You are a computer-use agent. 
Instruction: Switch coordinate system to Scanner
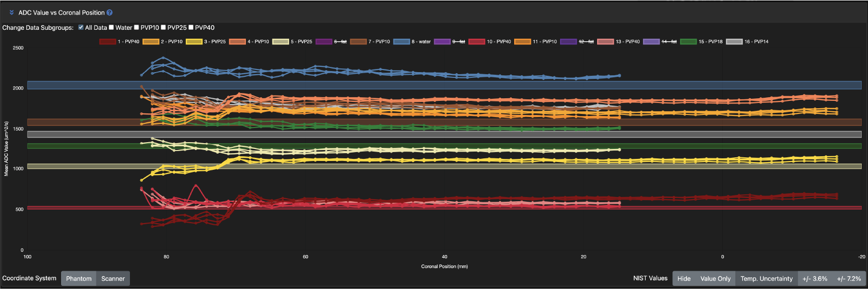pyautogui.click(x=113, y=279)
